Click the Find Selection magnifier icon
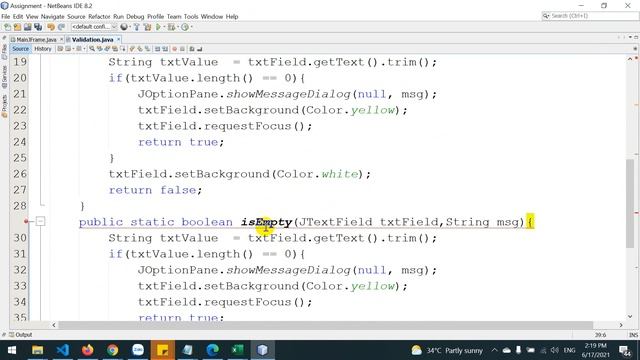640x360 pixels. point(92,49)
